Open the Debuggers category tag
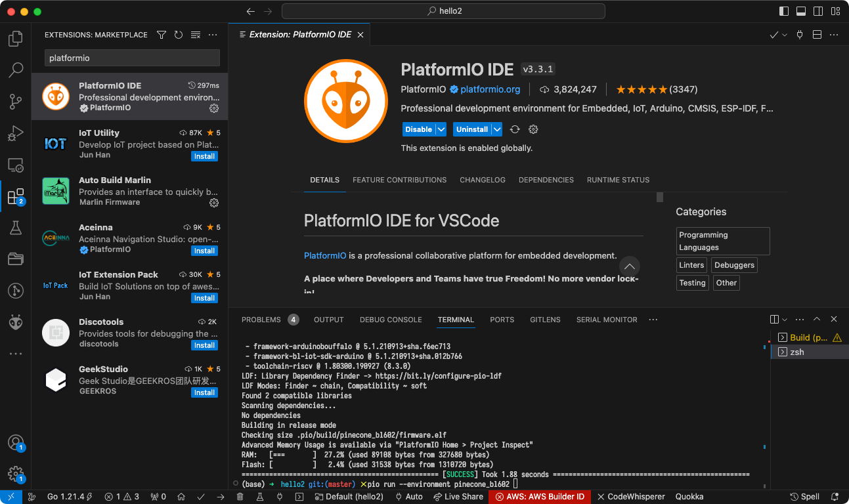Screen dimensions: 849x504 coord(734,265)
